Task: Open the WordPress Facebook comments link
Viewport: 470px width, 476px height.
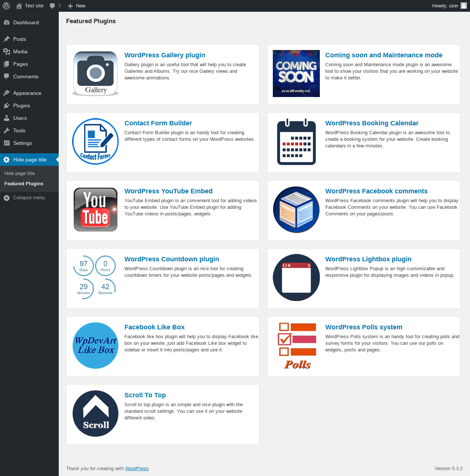Action: click(376, 191)
